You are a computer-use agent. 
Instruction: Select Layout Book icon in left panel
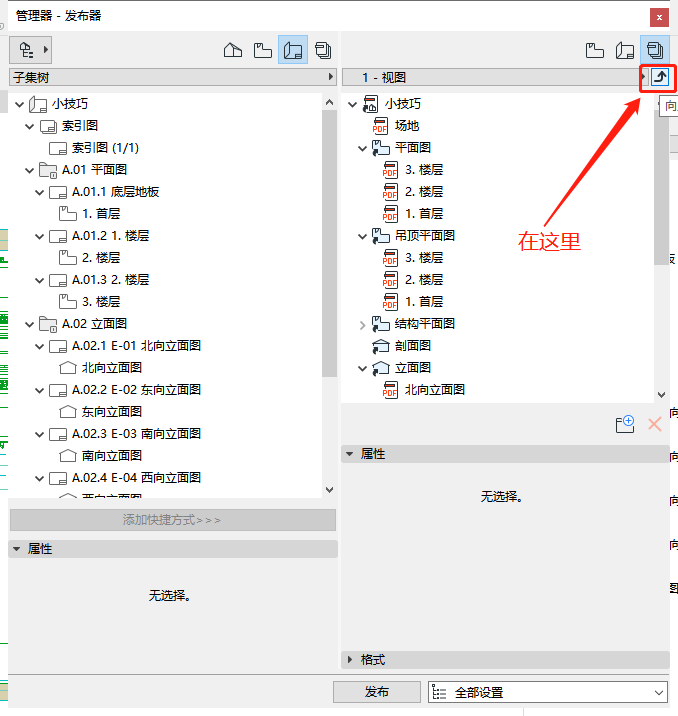pyautogui.click(x=293, y=50)
